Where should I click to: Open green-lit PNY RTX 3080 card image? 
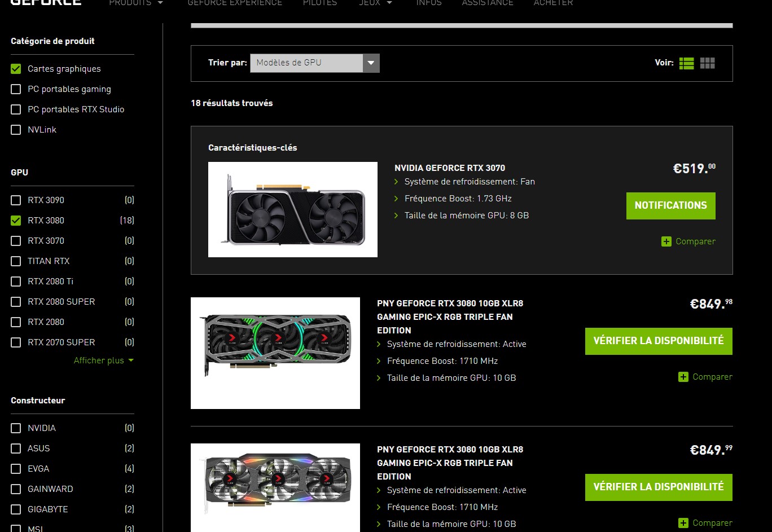click(x=275, y=353)
